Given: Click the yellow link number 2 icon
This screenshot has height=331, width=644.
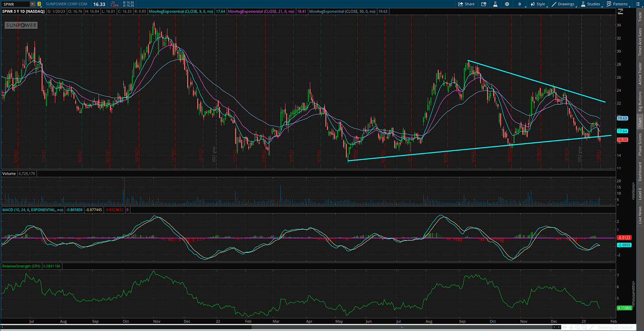Looking at the screenshot, I should coord(39,4).
